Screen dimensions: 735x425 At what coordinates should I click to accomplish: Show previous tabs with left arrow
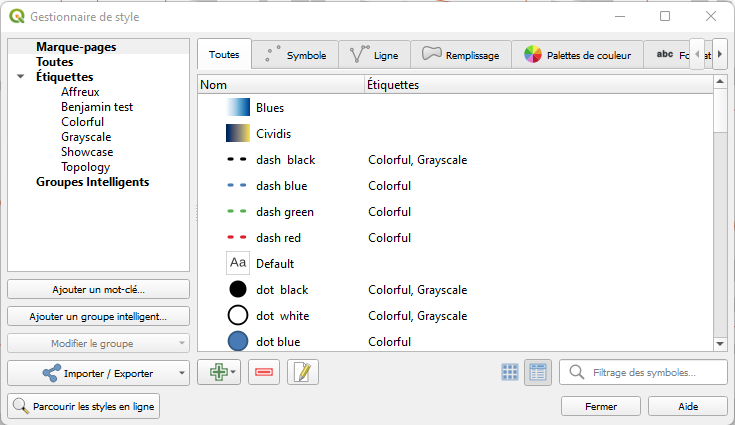[697, 54]
